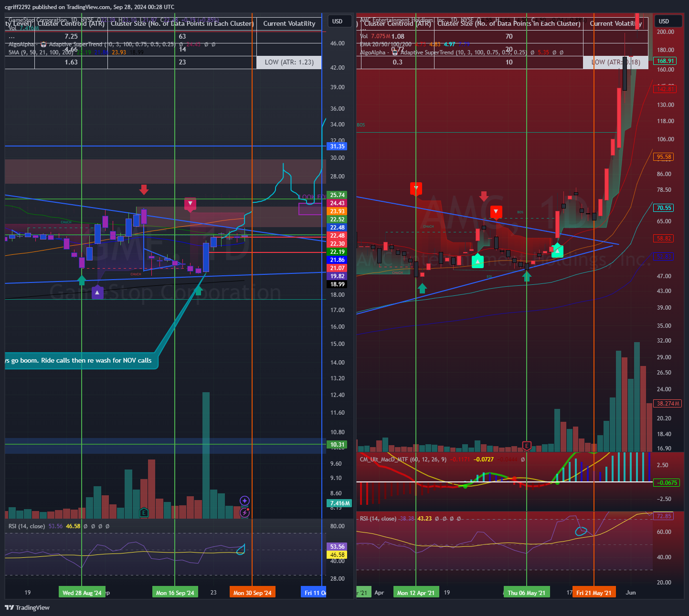Click the upper purple circular event icon on GME volume
The image size is (689, 616).
pos(244,501)
